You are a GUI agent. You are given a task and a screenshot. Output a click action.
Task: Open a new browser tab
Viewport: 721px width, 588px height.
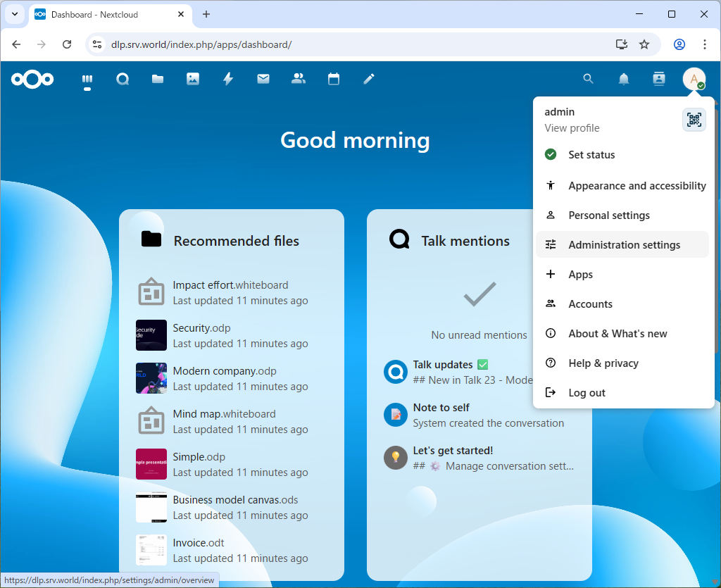(x=206, y=14)
